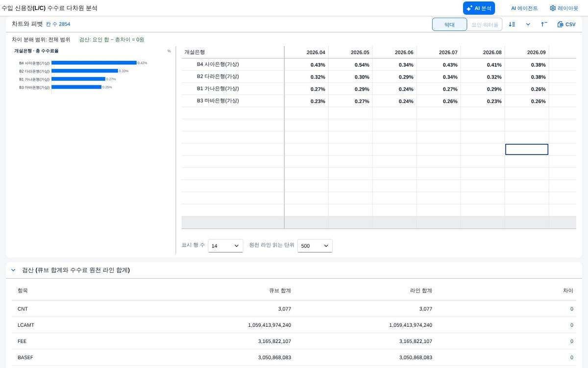Viewport: 588px width, 368px height.
Task: Select B3 마바은행 2026.05 cell 0.27%
Action: tap(350, 101)
